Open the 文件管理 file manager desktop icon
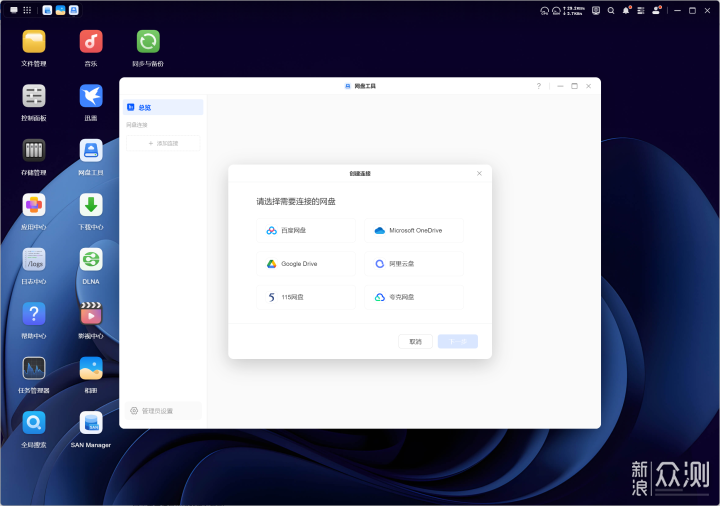The height and width of the screenshot is (506, 720). [34, 42]
